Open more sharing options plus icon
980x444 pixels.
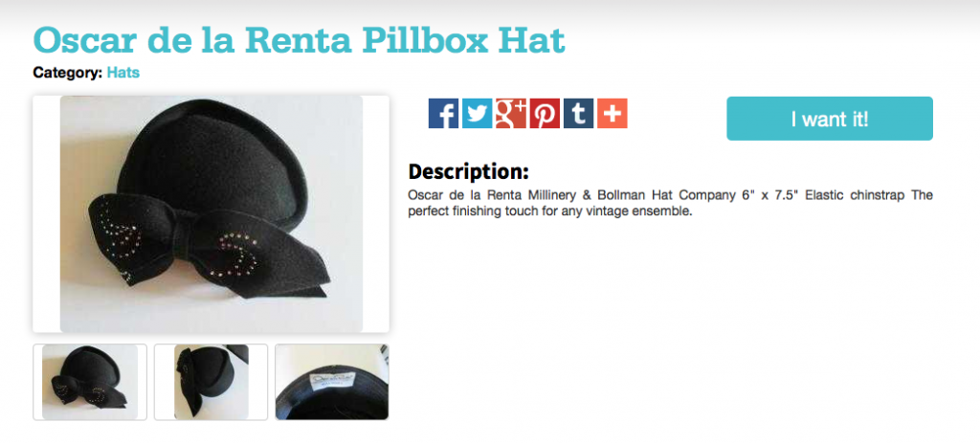point(612,113)
